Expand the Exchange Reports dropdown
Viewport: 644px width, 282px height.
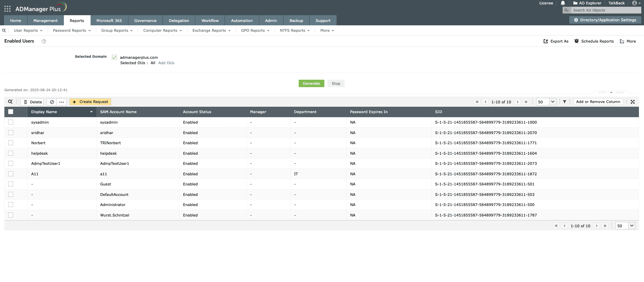click(212, 30)
